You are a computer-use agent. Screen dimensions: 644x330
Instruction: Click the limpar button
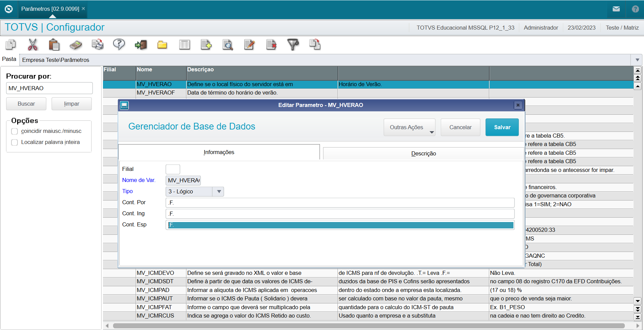coord(72,104)
